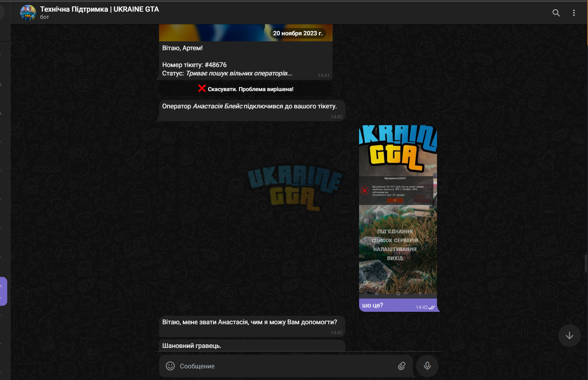
Task: Cancel ticket via "Скасувати. Проблема вирішена!" button
Action: (246, 89)
